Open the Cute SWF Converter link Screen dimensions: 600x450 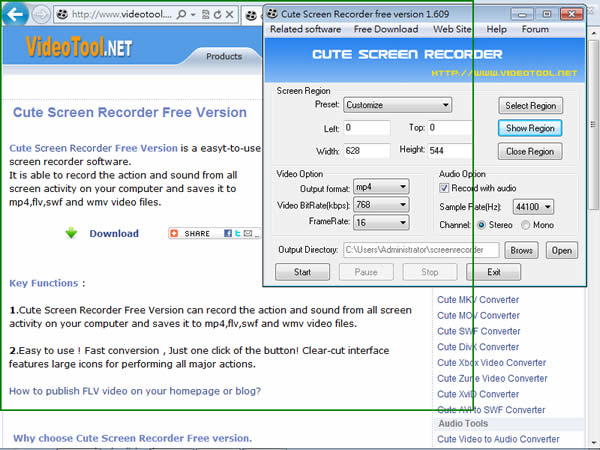[x=479, y=331]
